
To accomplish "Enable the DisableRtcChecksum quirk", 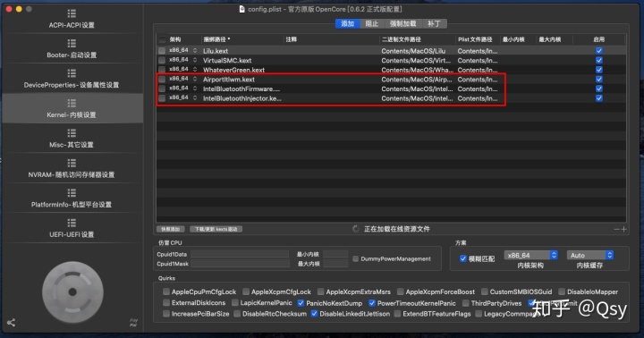I will click(x=237, y=314).
